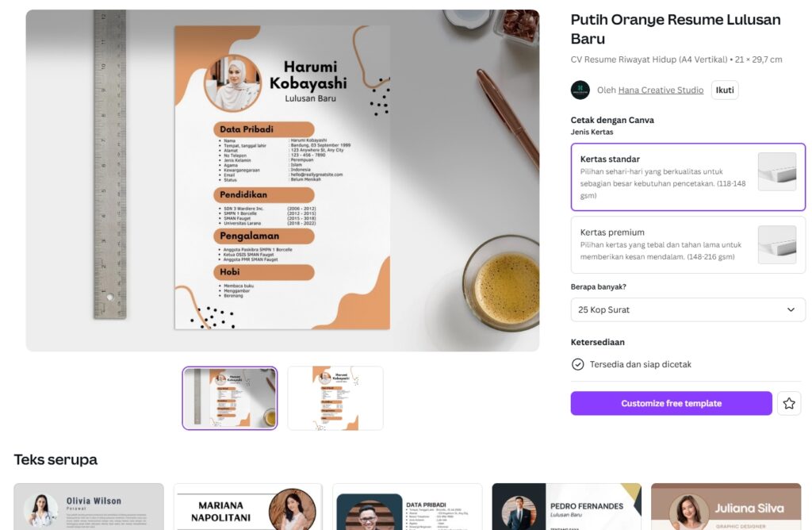Open Juliana Silva resume template
The image size is (812, 530).
[x=726, y=507]
